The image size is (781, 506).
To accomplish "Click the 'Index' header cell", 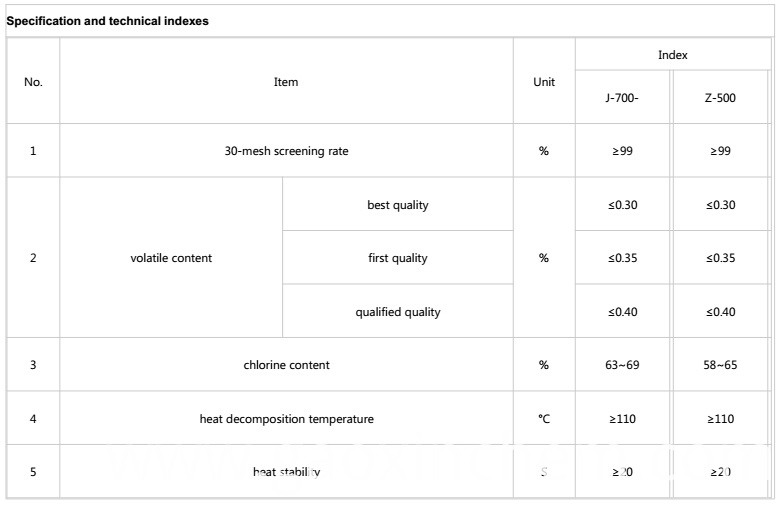I will click(x=672, y=55).
